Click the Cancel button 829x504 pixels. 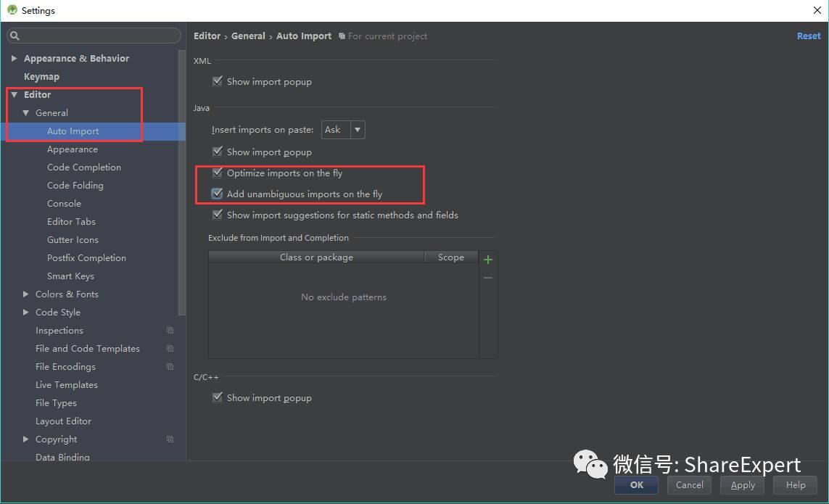click(690, 485)
